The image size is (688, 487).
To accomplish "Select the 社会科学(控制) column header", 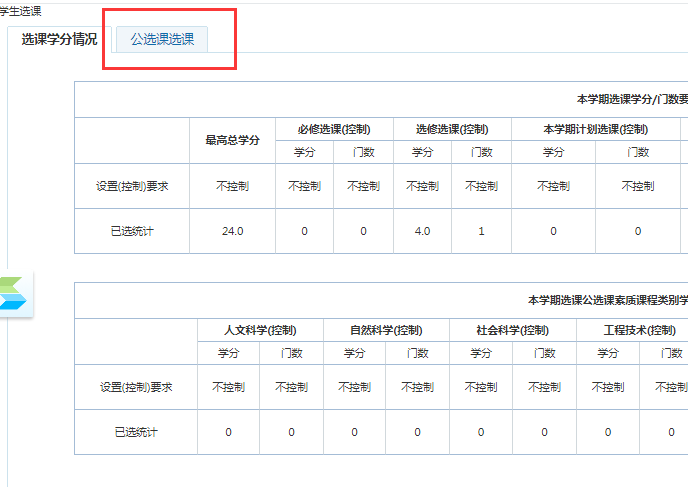I will point(512,330).
